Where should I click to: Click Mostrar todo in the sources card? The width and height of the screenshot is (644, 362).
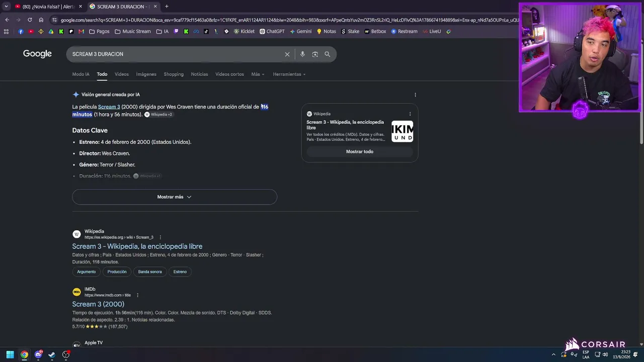point(360,152)
